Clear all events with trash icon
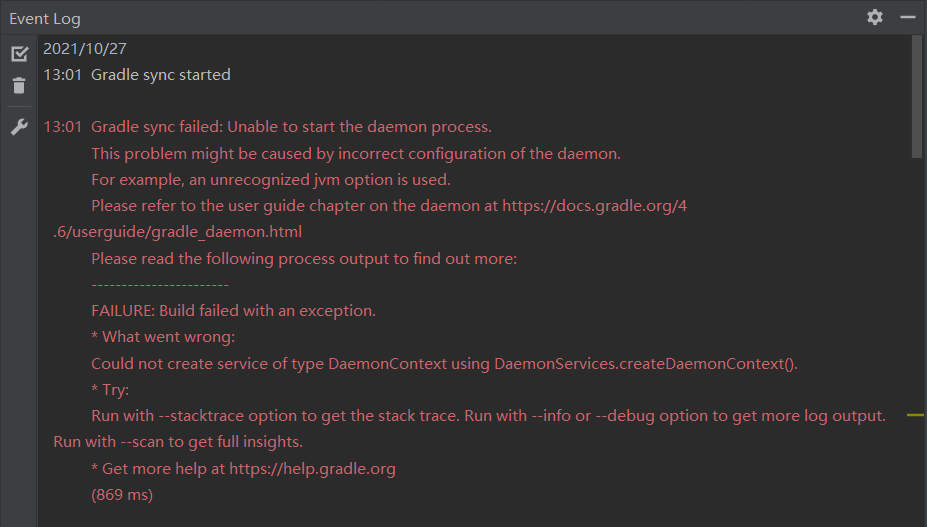This screenshot has width=927, height=527. 20,86
